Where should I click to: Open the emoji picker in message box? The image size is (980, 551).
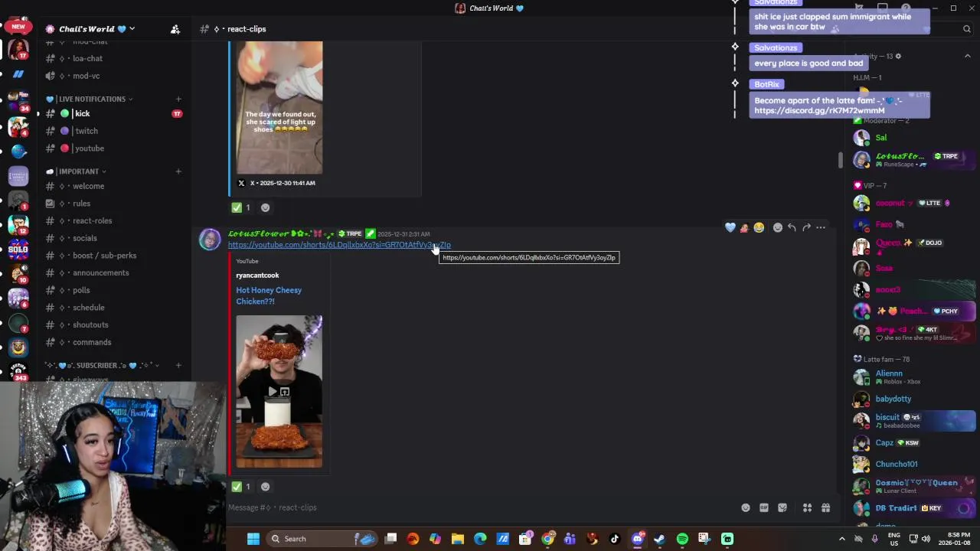pos(746,507)
